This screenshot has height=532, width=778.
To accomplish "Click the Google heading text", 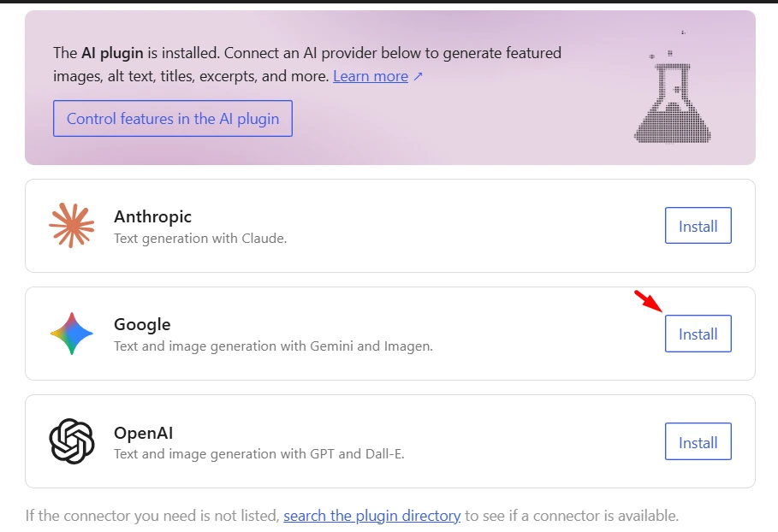I will [142, 325].
